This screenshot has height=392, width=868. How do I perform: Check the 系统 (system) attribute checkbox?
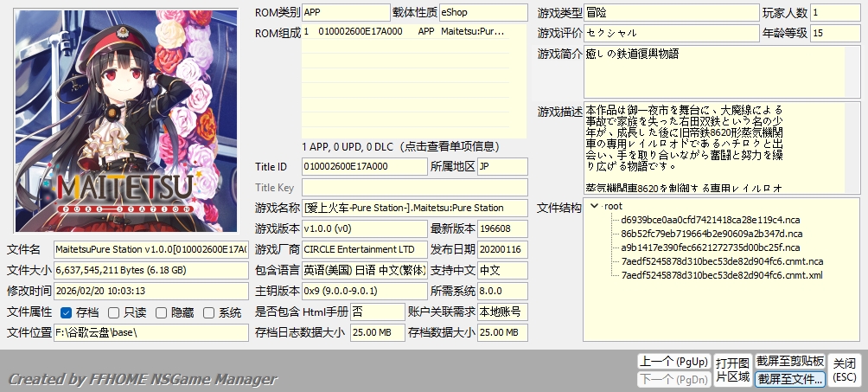(209, 312)
